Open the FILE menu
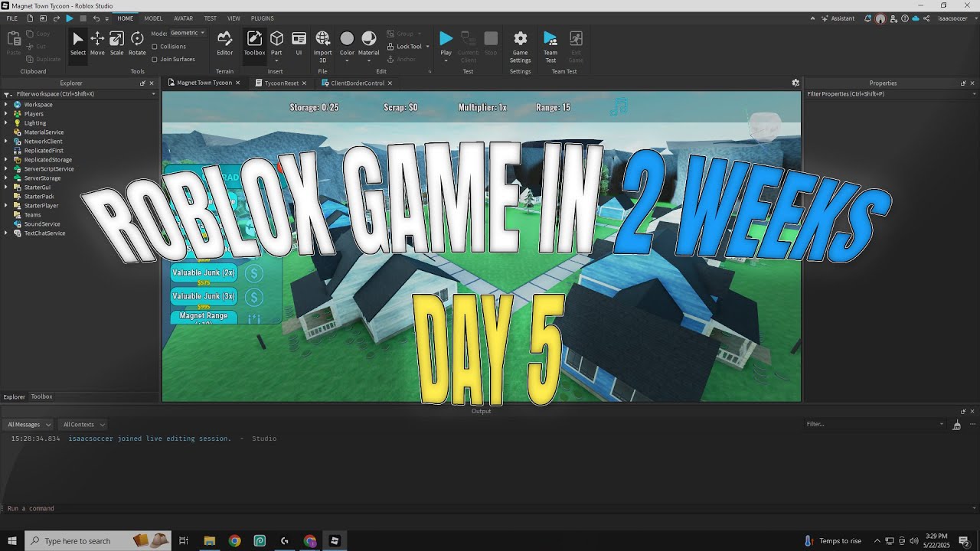This screenshot has height=551, width=980. [x=11, y=18]
